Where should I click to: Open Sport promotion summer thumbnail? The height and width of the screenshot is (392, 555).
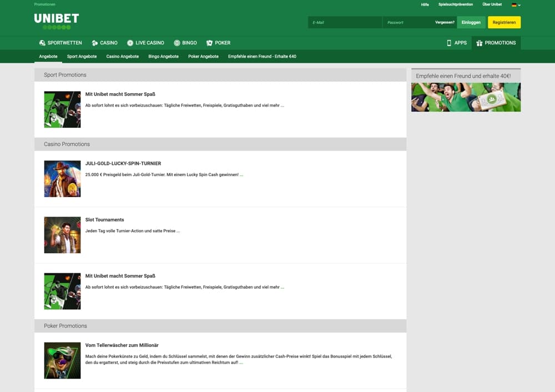pyautogui.click(x=62, y=109)
